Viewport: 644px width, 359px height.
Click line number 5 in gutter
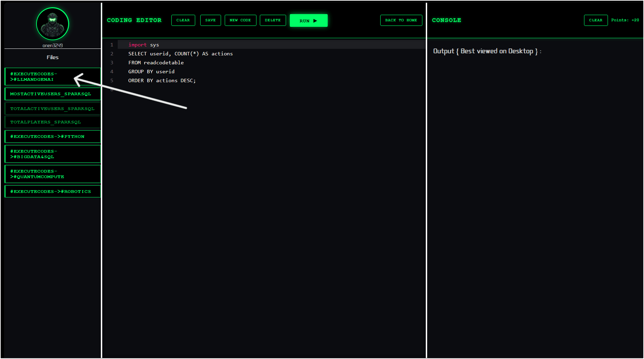[x=112, y=80]
